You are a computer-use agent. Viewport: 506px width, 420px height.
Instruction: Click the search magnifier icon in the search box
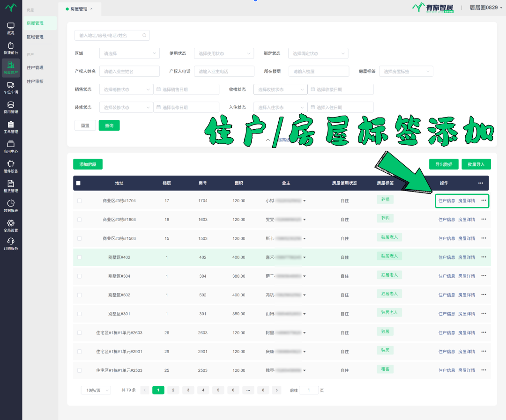coord(145,35)
